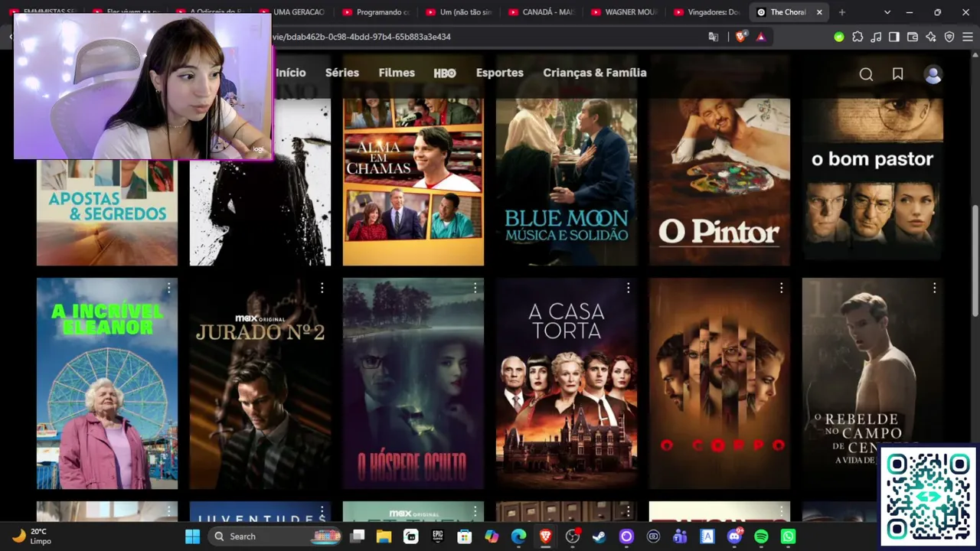
Task: Open the Brave playlist music note icon
Action: pos(876,37)
